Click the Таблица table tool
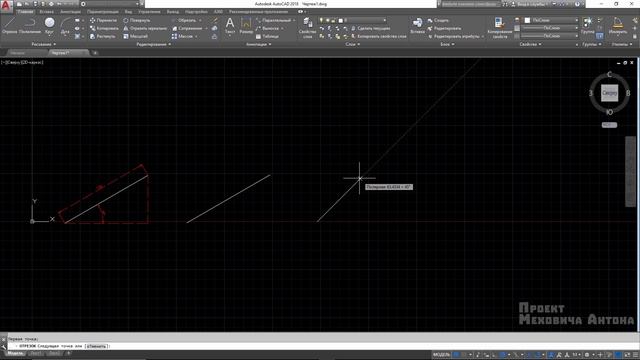The height and width of the screenshot is (360, 640). point(267,36)
